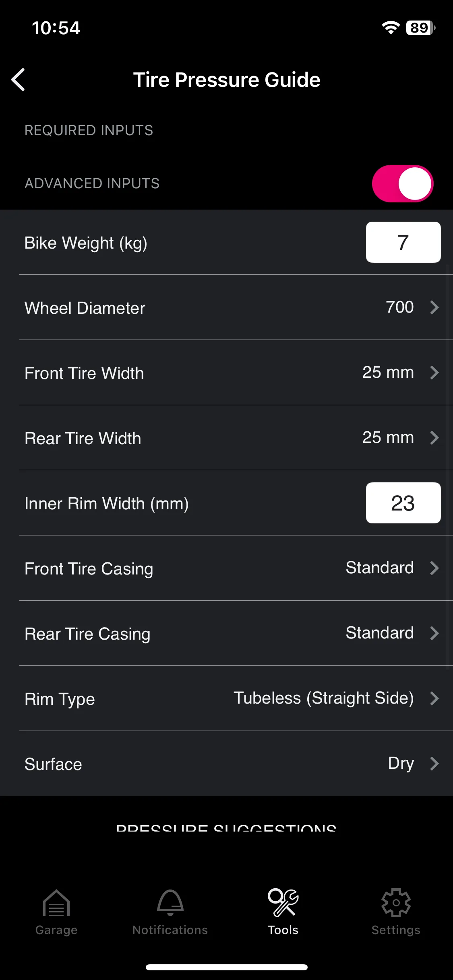Tap the Required Inputs section header

[89, 130]
